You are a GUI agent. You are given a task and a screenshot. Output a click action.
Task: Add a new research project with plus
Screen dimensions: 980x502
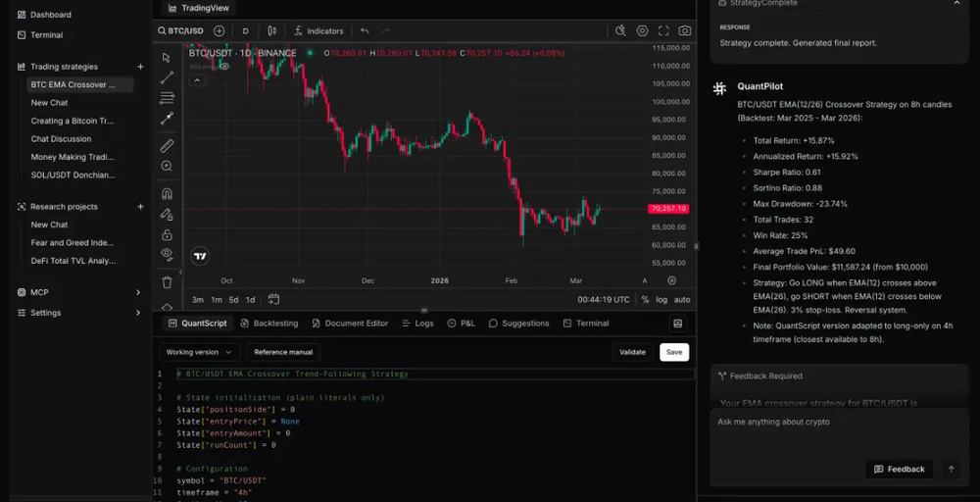pos(140,206)
